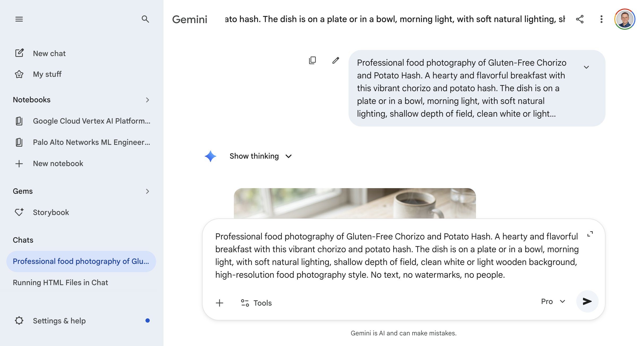
Task: Open the Pro model selector dropdown
Action: coord(553,301)
